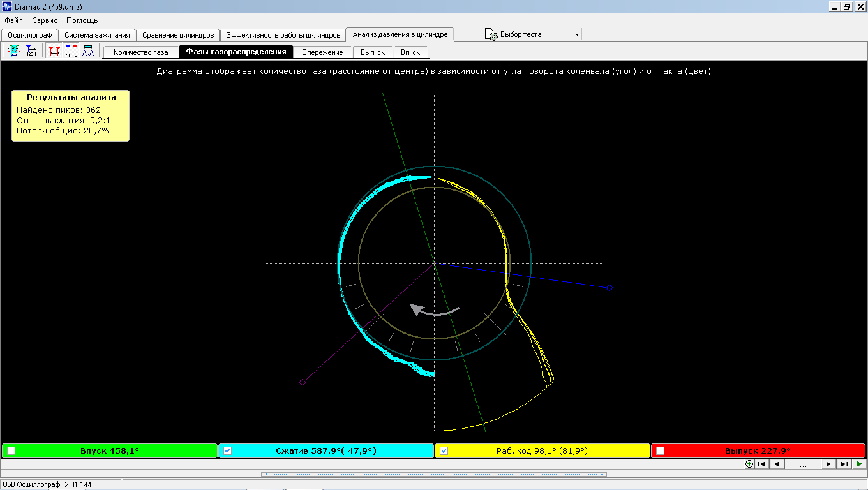The height and width of the screenshot is (490, 868).
Task: Open the Эффективность работы цилиндров tab
Action: [x=283, y=35]
